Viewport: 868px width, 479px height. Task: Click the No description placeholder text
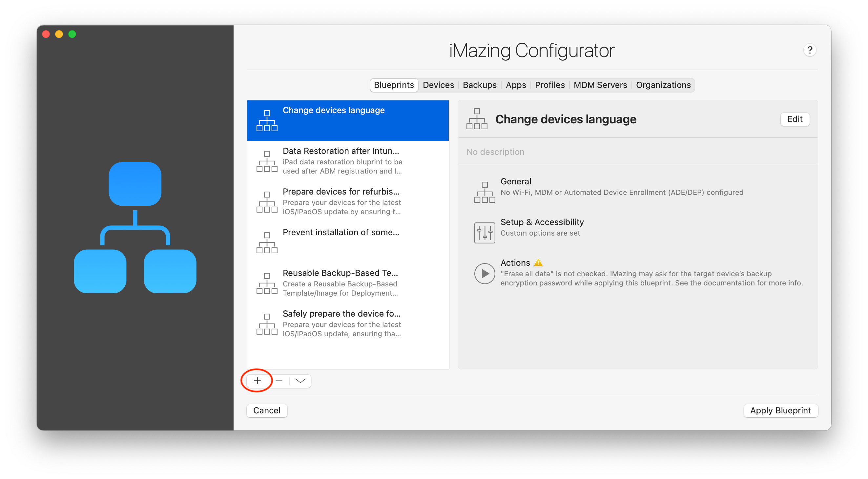(495, 152)
